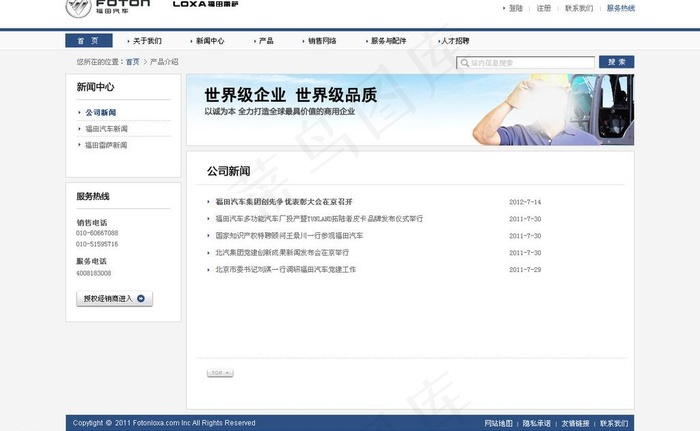Click the 登陆 link at top
This screenshot has width=700, height=431.
(516, 8)
